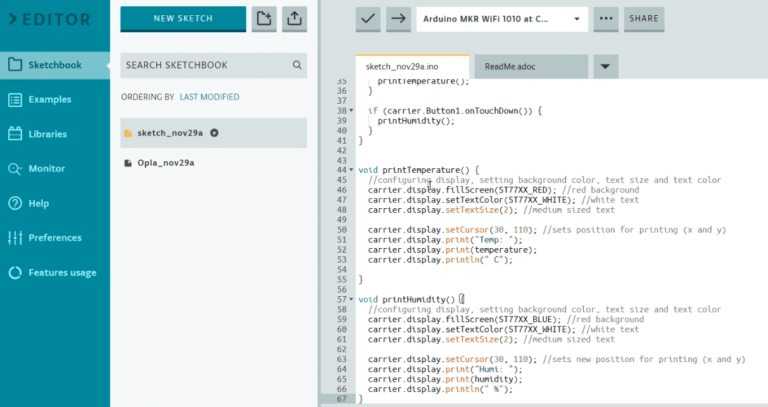The width and height of the screenshot is (768, 407).
Task: Open Examples from the sidebar
Action: pos(50,99)
